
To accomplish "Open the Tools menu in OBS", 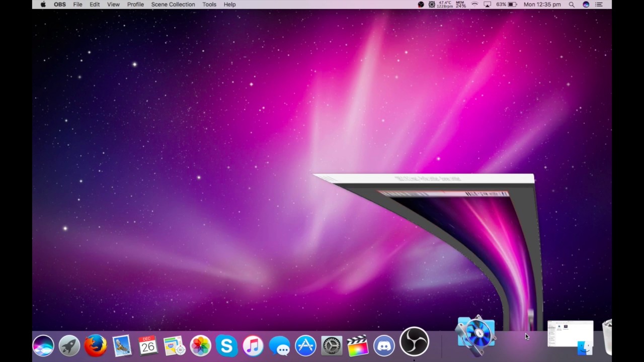I will pyautogui.click(x=209, y=4).
